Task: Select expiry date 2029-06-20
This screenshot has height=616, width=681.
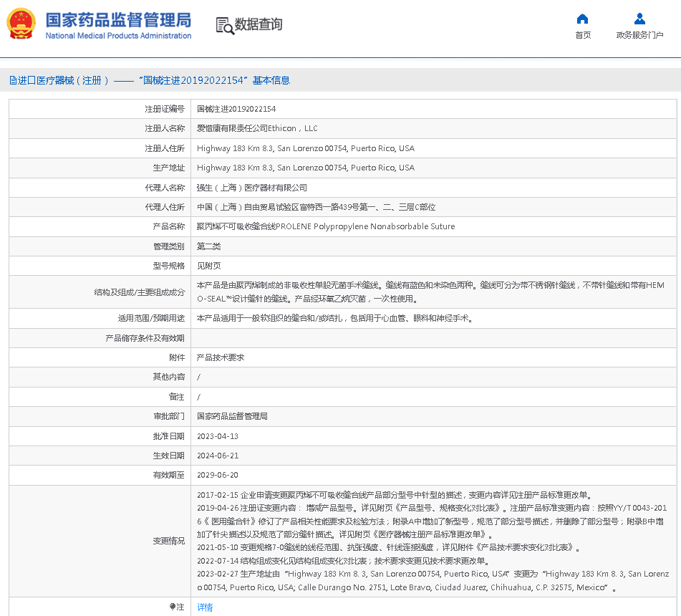Action: pyautogui.click(x=218, y=475)
